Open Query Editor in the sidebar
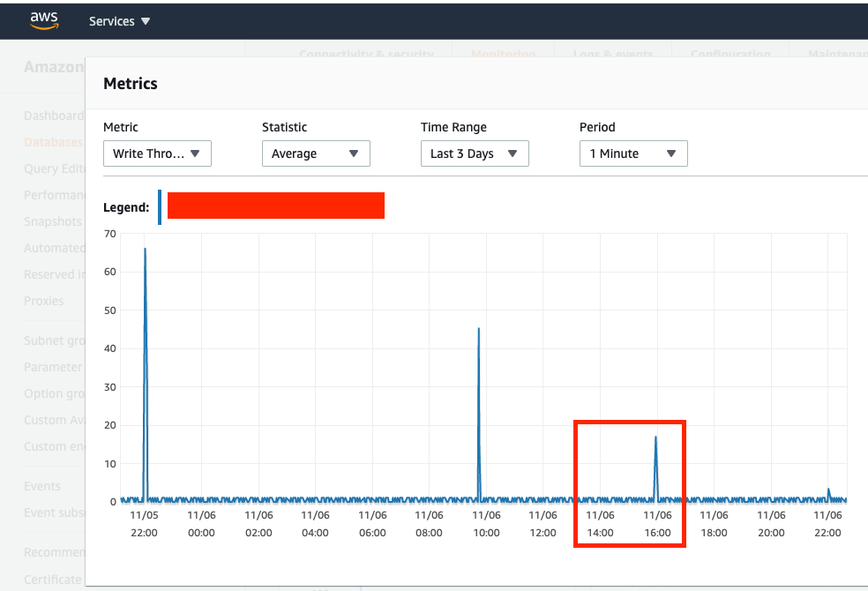The image size is (868, 591). [55, 168]
